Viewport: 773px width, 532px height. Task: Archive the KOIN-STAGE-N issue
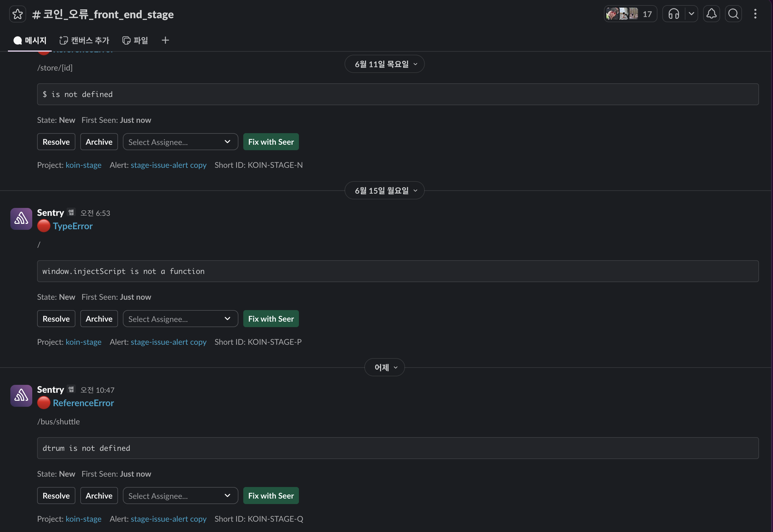click(x=99, y=142)
